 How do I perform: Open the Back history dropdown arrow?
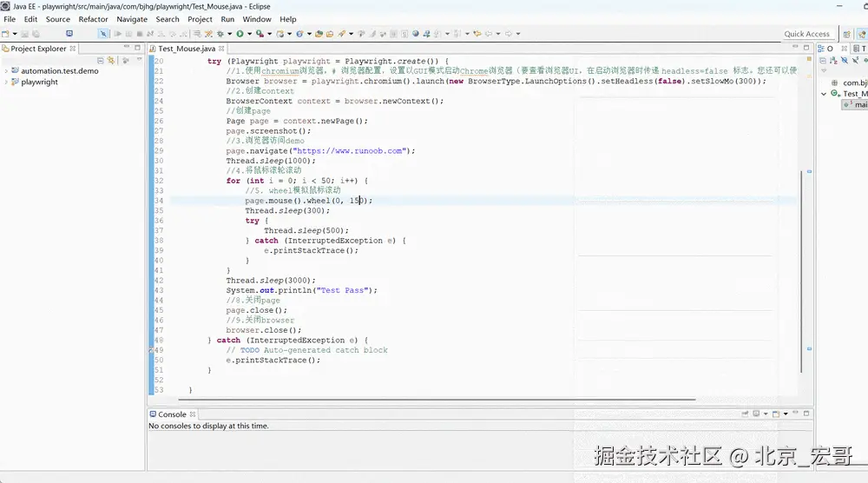point(498,34)
